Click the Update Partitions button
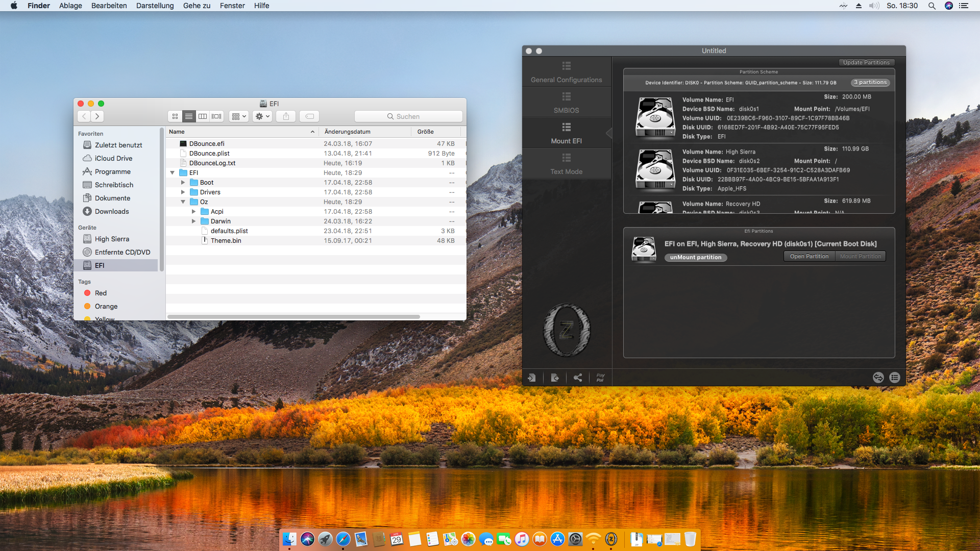 866,63
